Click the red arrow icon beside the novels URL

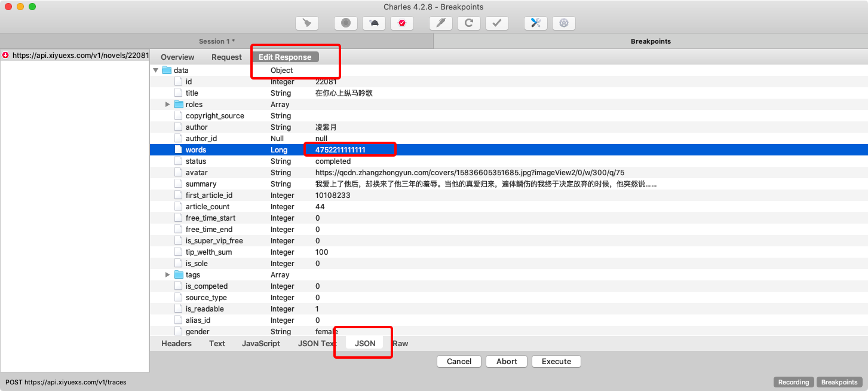click(x=6, y=55)
